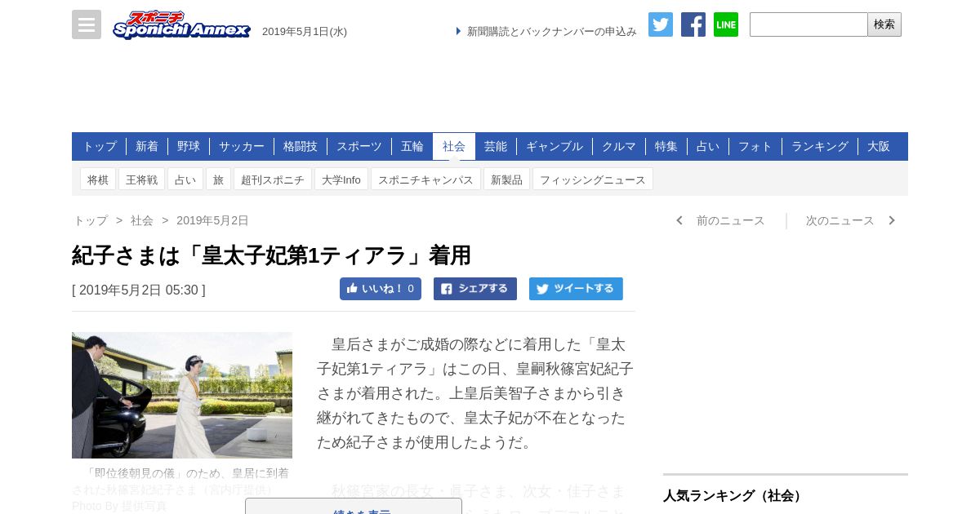Open the 大学Info sub-menu link
Viewport: 980px width, 514px height.
point(341,179)
